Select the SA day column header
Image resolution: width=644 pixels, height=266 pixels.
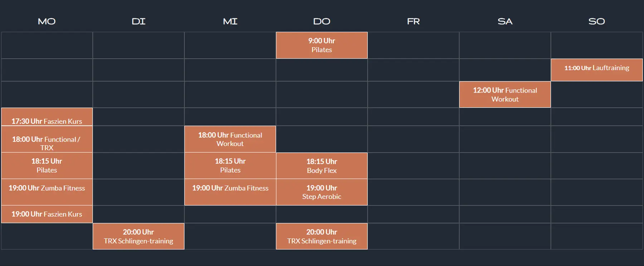pos(505,21)
